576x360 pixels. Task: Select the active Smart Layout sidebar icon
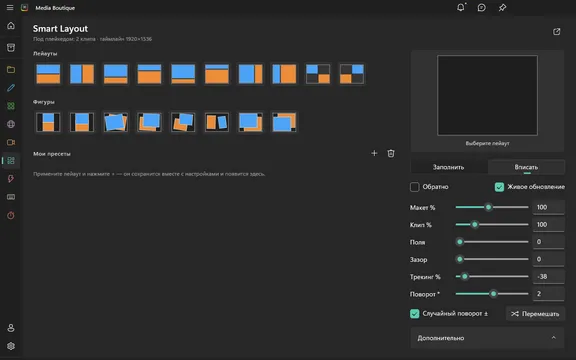(x=11, y=161)
